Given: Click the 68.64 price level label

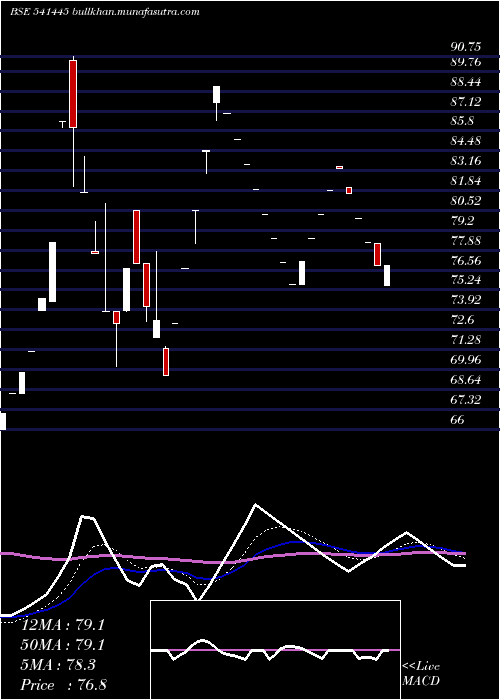Looking at the screenshot, I should coord(466,379).
